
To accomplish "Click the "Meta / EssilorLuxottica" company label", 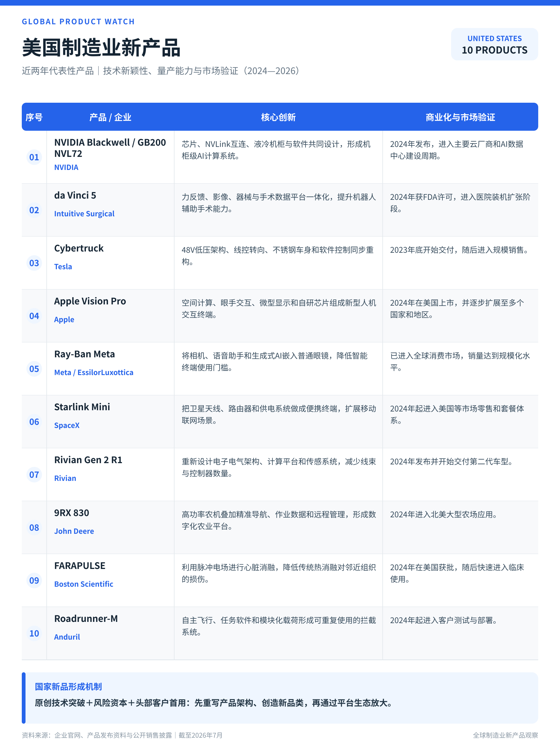I will [94, 373].
